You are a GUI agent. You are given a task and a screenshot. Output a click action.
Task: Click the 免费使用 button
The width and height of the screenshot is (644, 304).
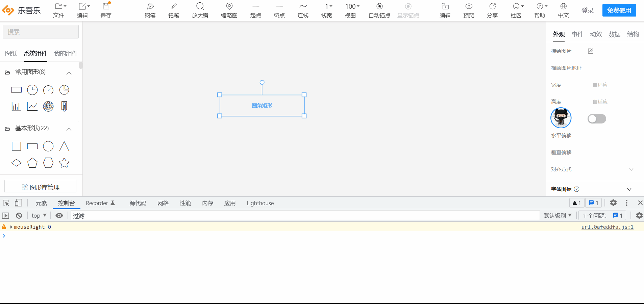pyautogui.click(x=619, y=10)
